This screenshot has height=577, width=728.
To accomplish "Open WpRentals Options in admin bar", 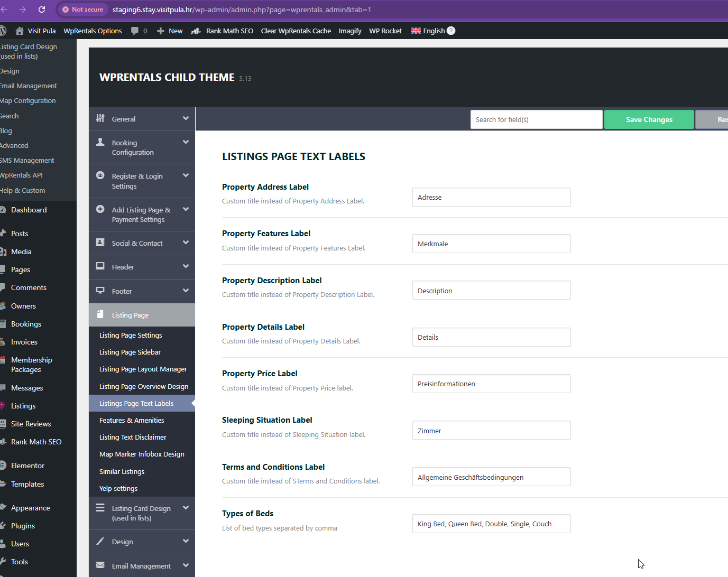I will click(x=93, y=31).
